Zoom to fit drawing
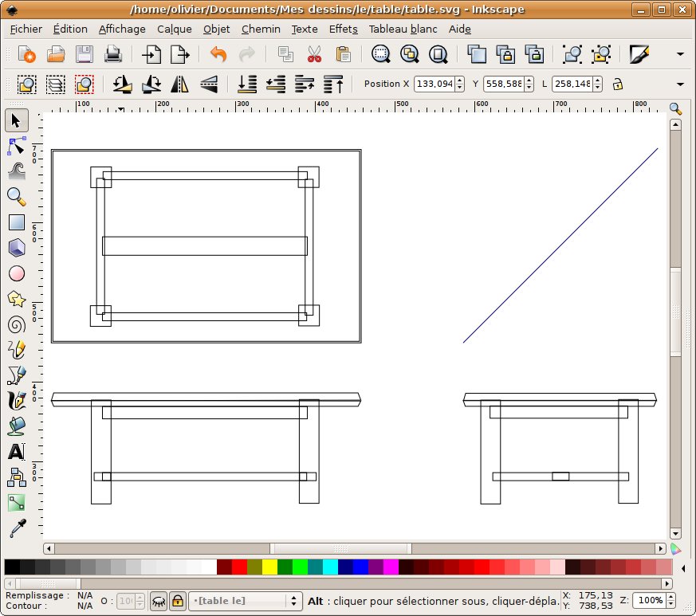This screenshot has height=616, width=696. coord(409,55)
